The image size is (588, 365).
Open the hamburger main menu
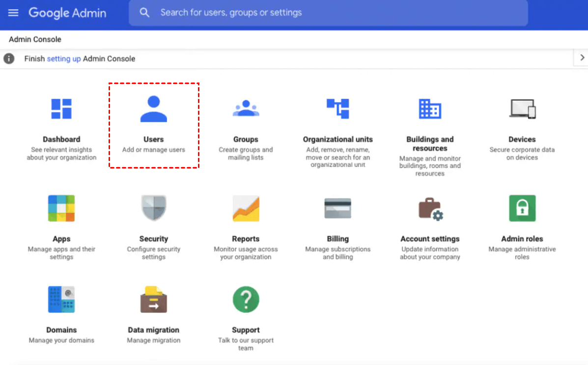[x=13, y=13]
